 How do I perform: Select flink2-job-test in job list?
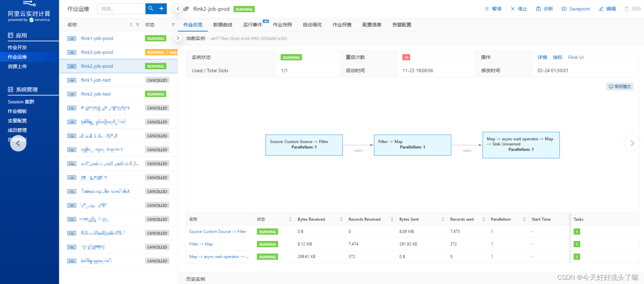[x=96, y=94]
